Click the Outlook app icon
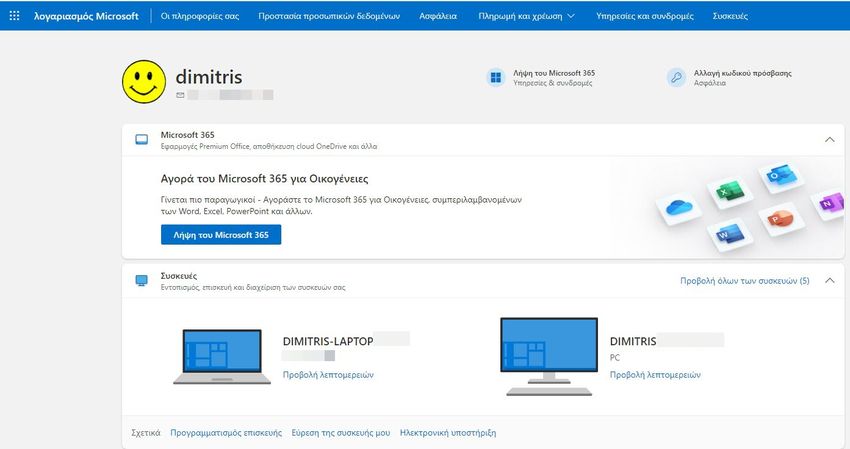The width and height of the screenshot is (850, 449). pos(781,176)
